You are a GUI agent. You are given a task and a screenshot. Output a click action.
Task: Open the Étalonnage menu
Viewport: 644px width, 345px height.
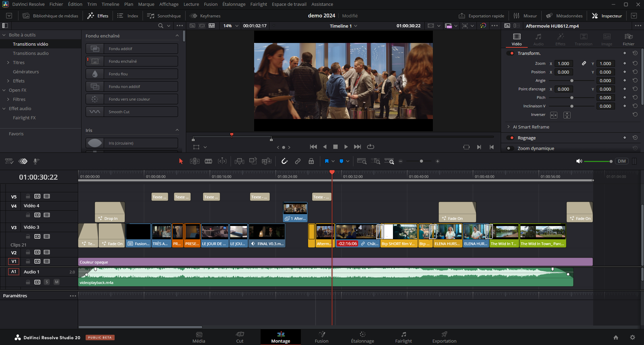[234, 4]
